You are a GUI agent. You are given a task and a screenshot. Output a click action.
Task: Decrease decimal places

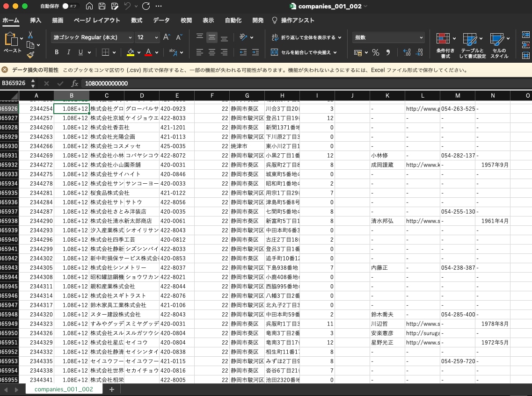[419, 52]
